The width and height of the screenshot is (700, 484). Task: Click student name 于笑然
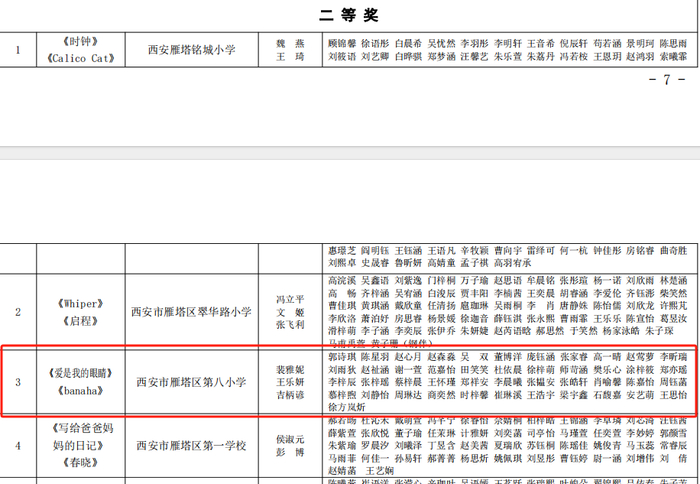583,331
